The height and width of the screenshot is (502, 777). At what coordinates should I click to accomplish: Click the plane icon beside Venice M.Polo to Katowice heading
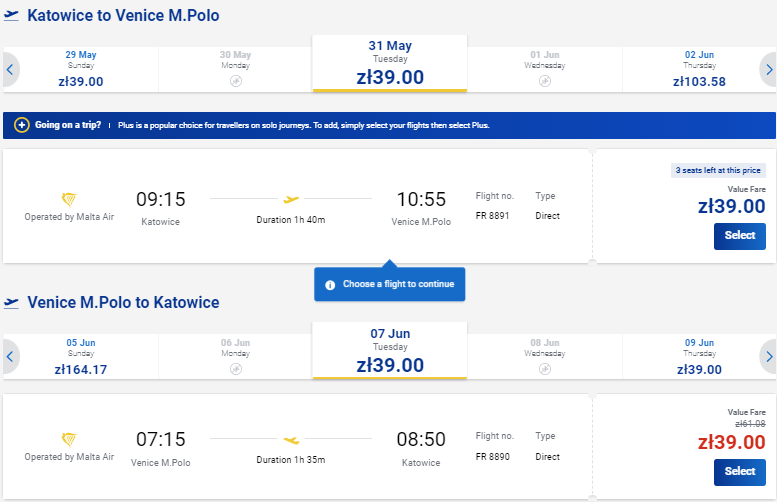[x=11, y=303]
